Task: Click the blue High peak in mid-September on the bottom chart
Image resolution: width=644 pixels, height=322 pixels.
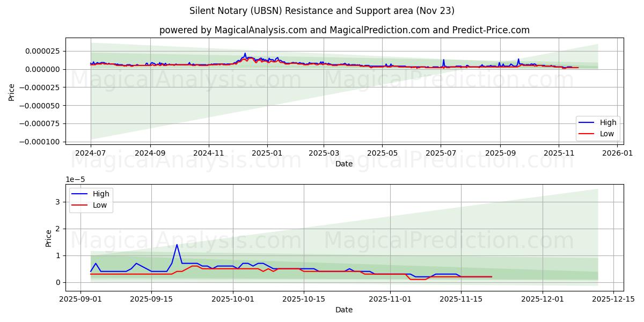Action: pos(177,245)
